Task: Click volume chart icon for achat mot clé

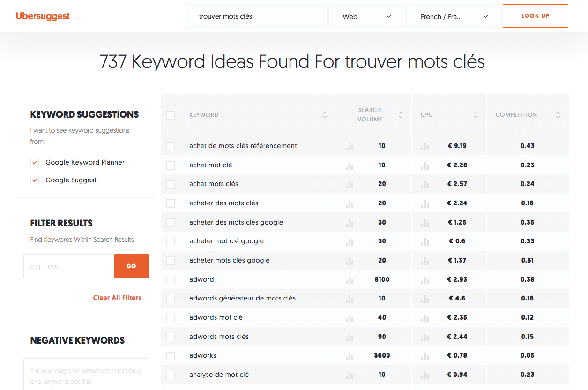Action: (350, 165)
